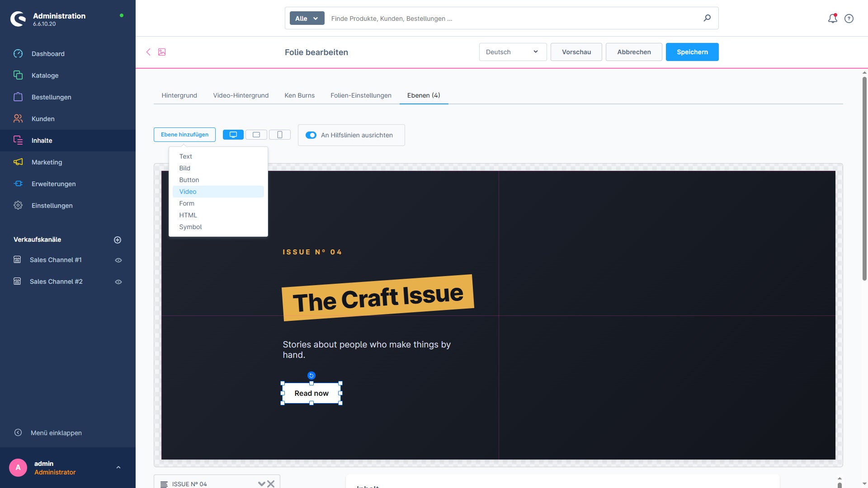Choose HTML from layer type menu
Image resolution: width=868 pixels, height=488 pixels.
(x=218, y=215)
